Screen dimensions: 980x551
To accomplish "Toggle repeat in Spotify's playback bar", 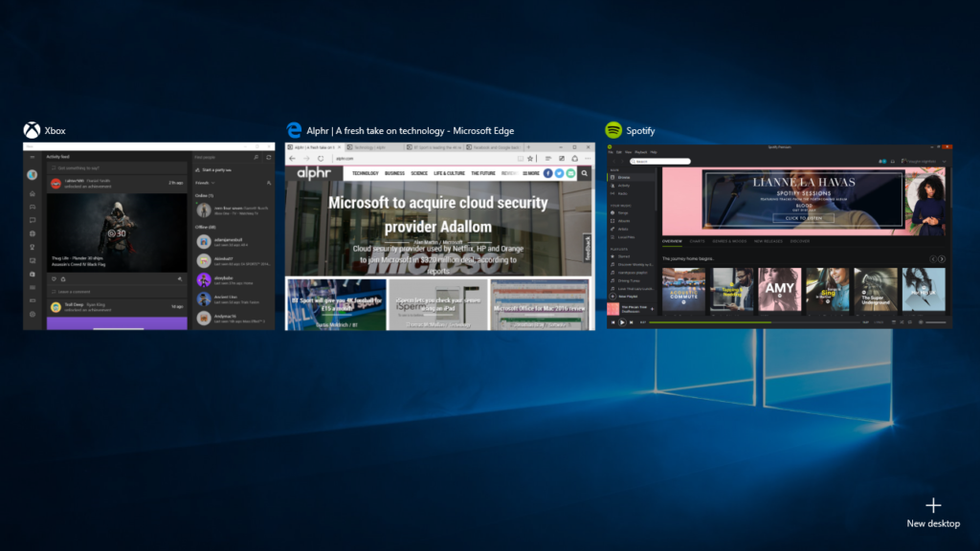I will tap(911, 321).
